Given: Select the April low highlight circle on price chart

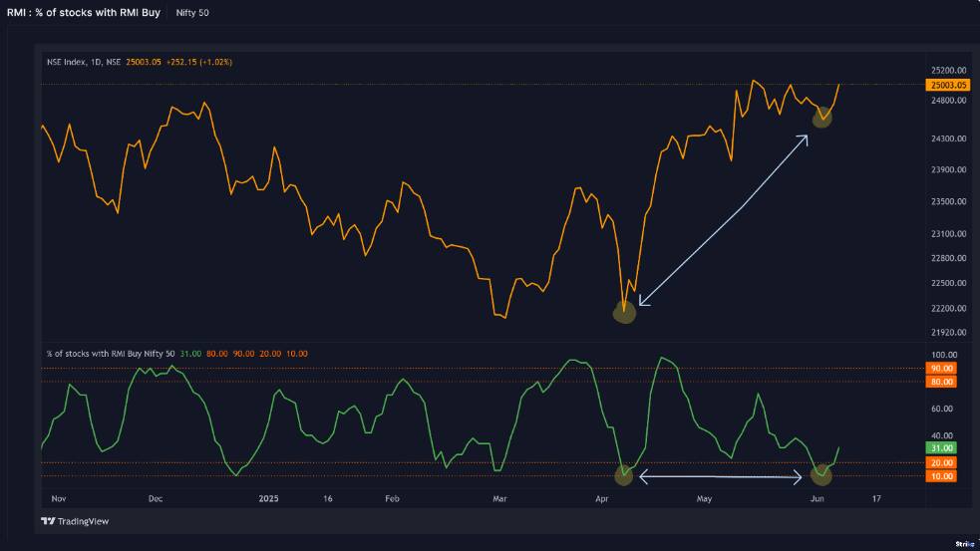Looking at the screenshot, I should (625, 312).
